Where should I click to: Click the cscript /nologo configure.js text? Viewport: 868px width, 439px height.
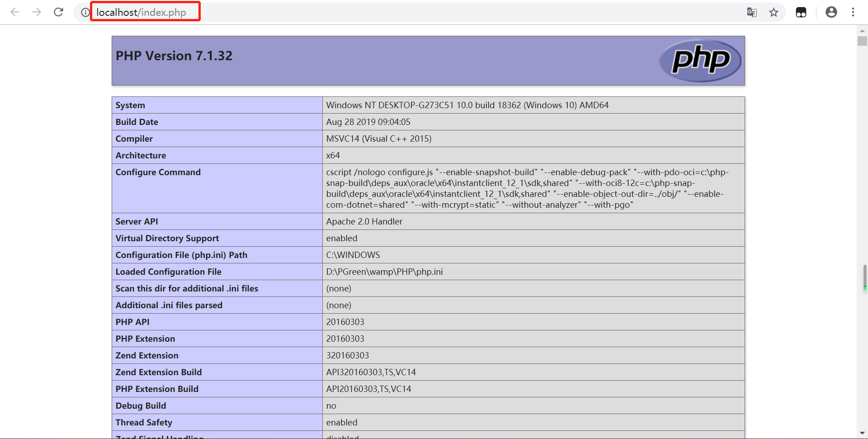[379, 172]
